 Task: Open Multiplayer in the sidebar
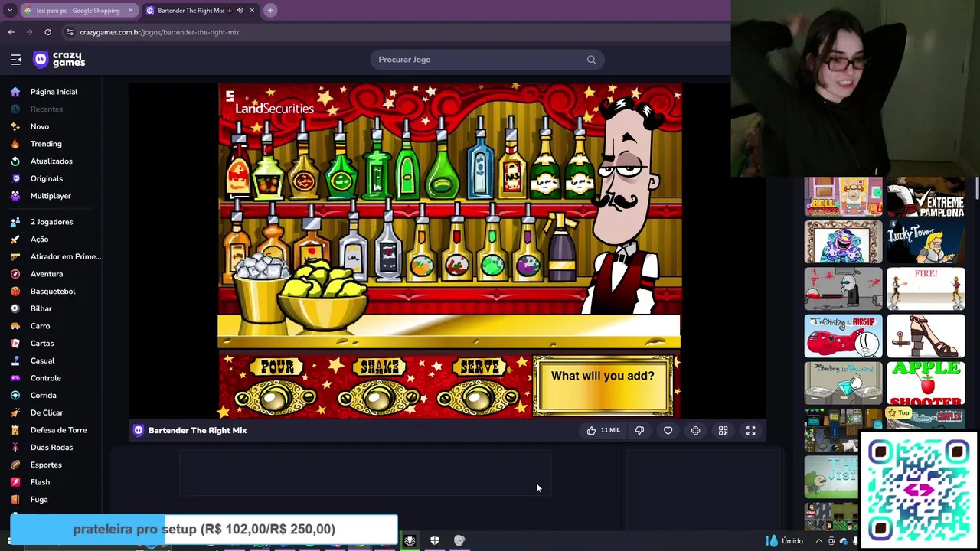(x=51, y=196)
